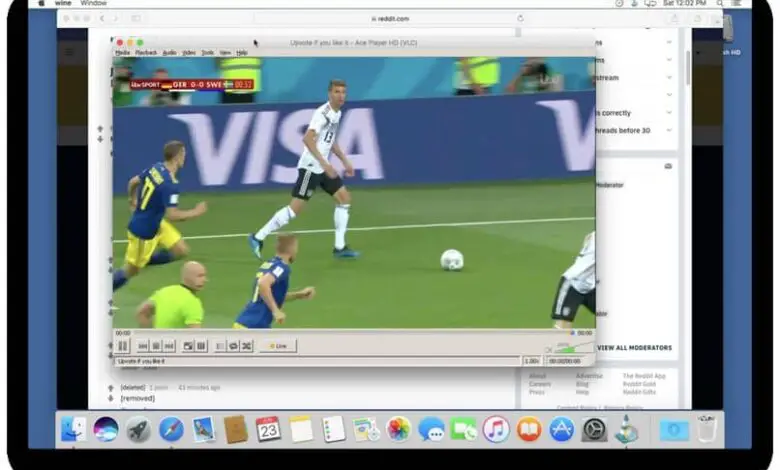Skip to the previous media item

click(143, 346)
